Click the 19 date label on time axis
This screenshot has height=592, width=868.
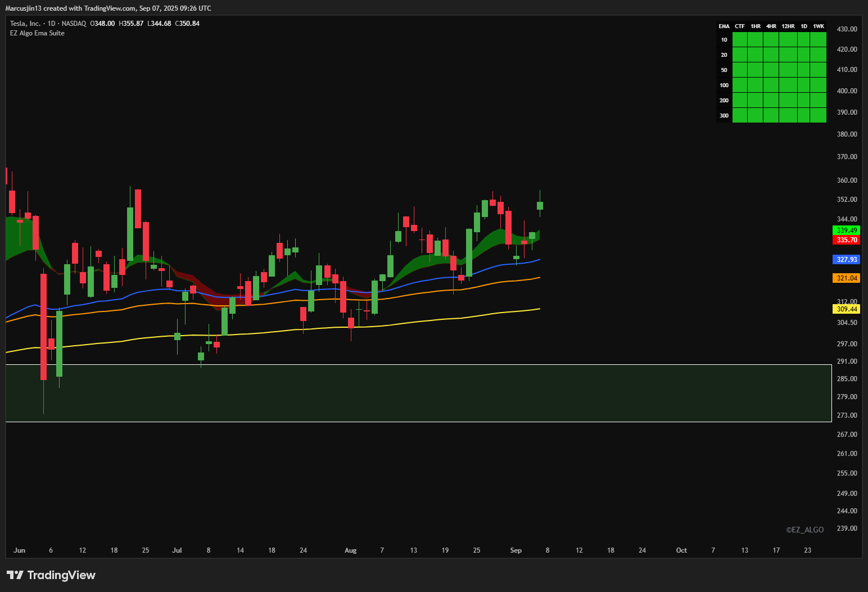(x=445, y=550)
